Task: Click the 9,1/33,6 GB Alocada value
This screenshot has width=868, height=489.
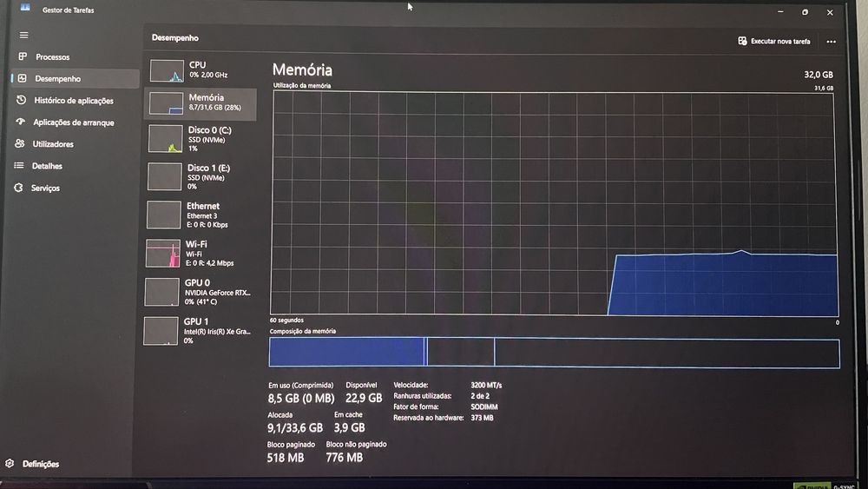Action: 294,427
